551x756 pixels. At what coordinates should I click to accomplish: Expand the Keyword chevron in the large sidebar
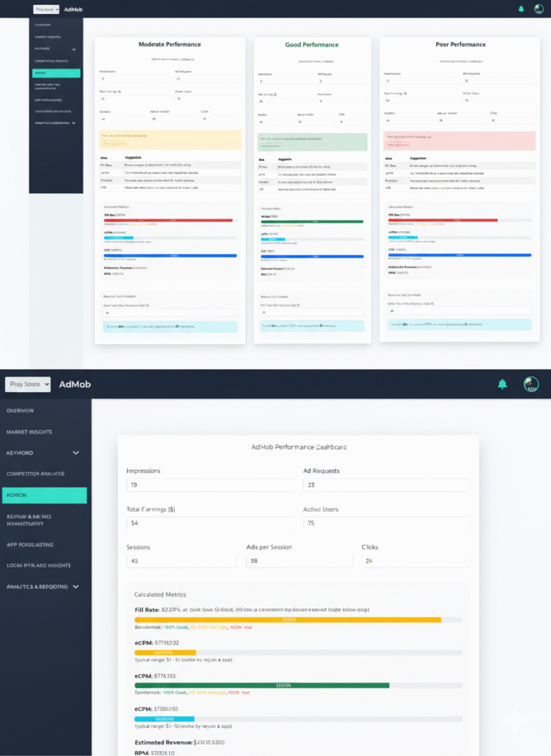coord(75,453)
